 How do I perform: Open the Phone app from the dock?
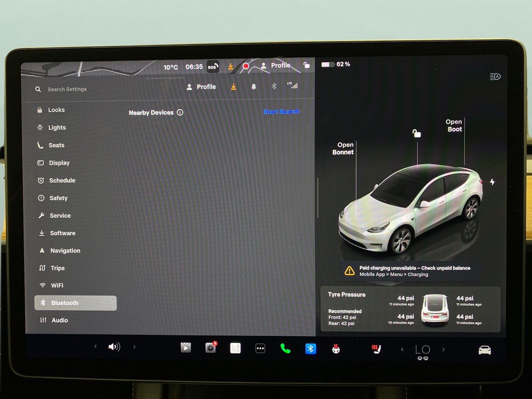[286, 348]
